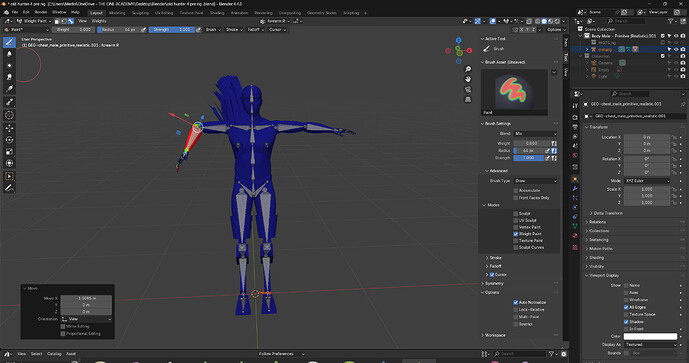Expand the Symmetry panel

[494, 283]
